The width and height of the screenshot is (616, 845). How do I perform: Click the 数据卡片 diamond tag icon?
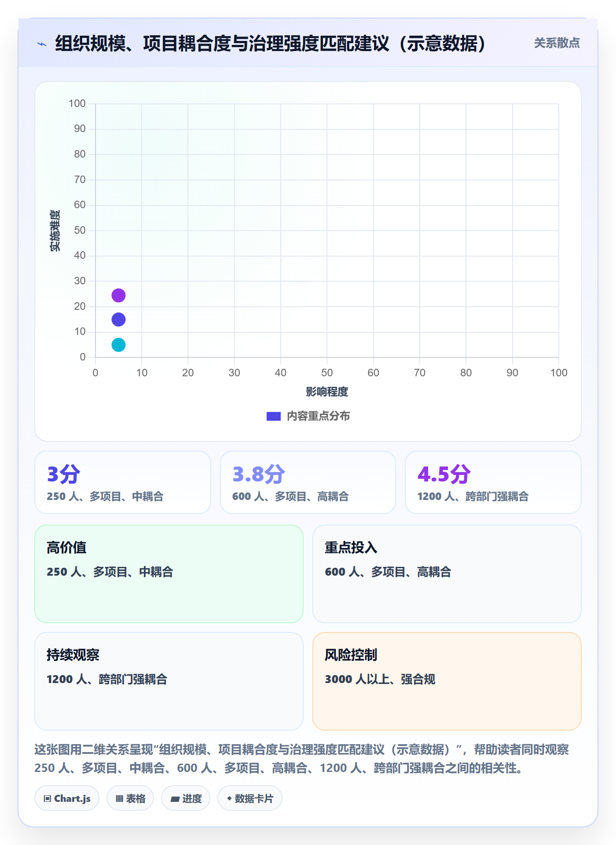[229, 798]
